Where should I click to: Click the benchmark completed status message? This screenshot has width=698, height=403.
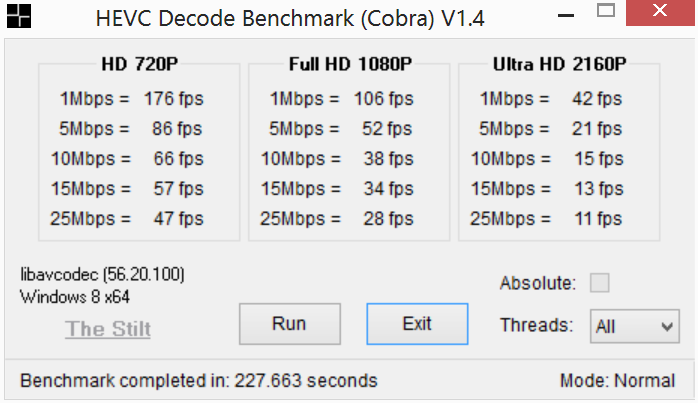pos(199,381)
